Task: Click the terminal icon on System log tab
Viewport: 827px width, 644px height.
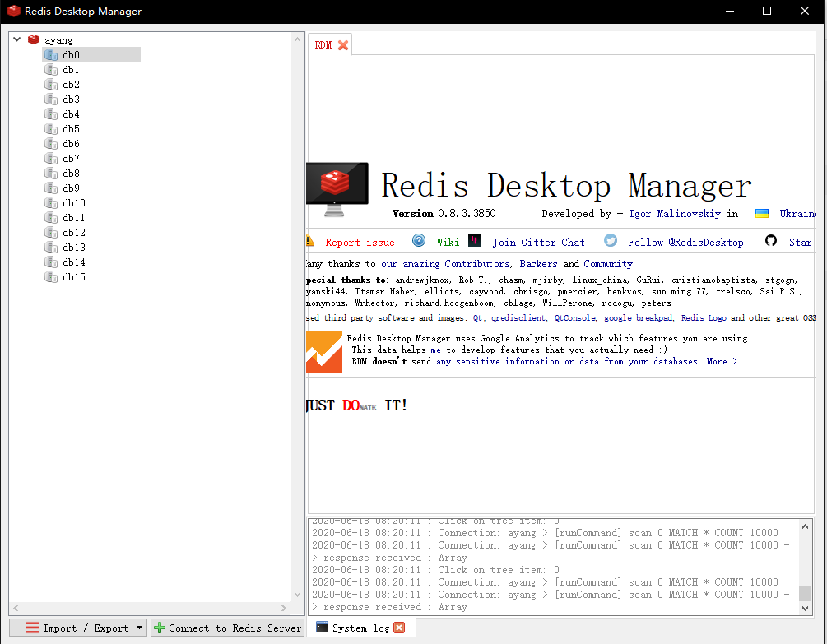Action: point(323,628)
